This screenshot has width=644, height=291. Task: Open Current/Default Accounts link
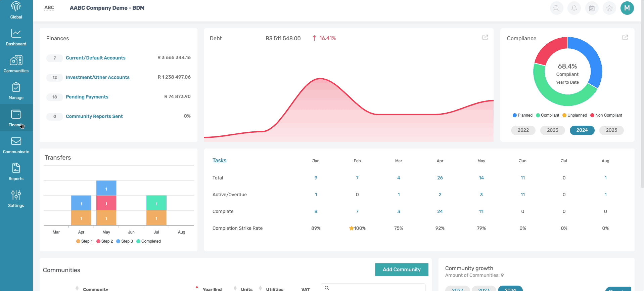tap(96, 58)
